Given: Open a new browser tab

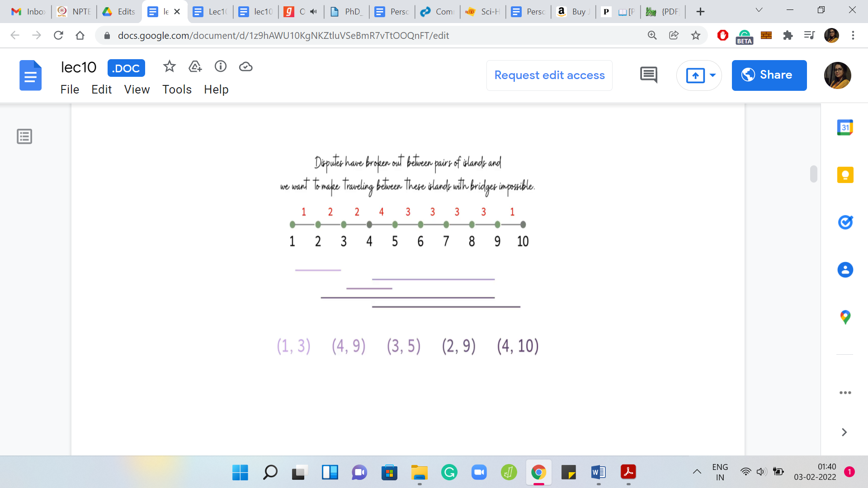Looking at the screenshot, I should pos(700,12).
